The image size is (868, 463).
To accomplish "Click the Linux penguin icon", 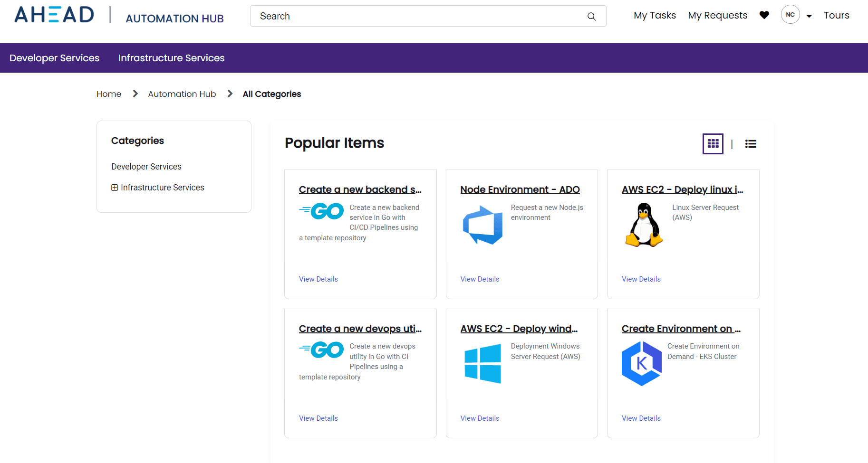I will 644,225.
